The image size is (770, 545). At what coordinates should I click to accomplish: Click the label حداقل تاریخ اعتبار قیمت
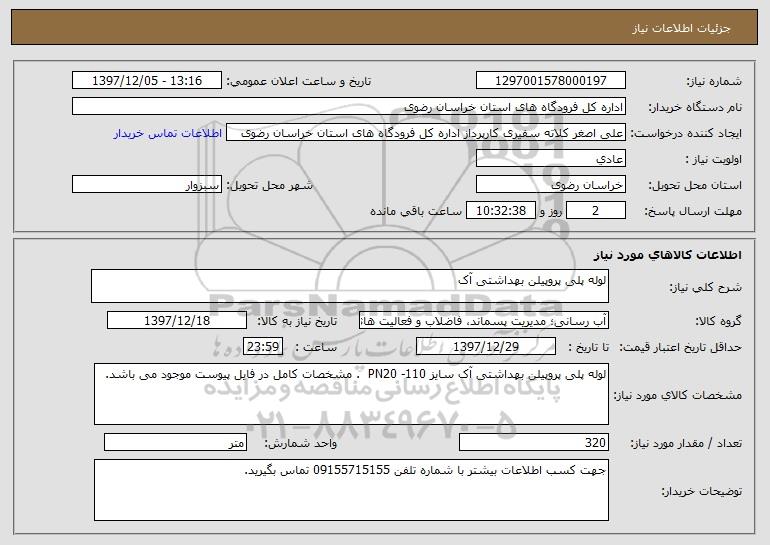[680, 347]
